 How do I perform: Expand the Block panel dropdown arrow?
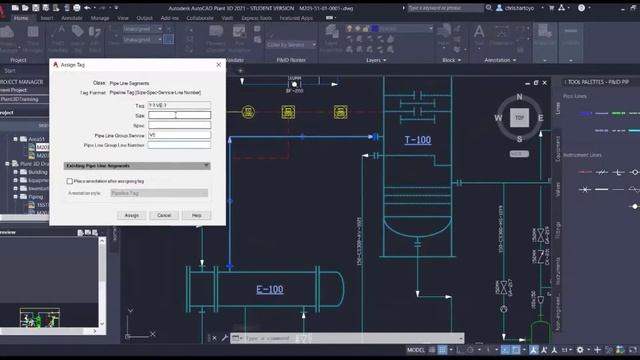click(x=460, y=60)
